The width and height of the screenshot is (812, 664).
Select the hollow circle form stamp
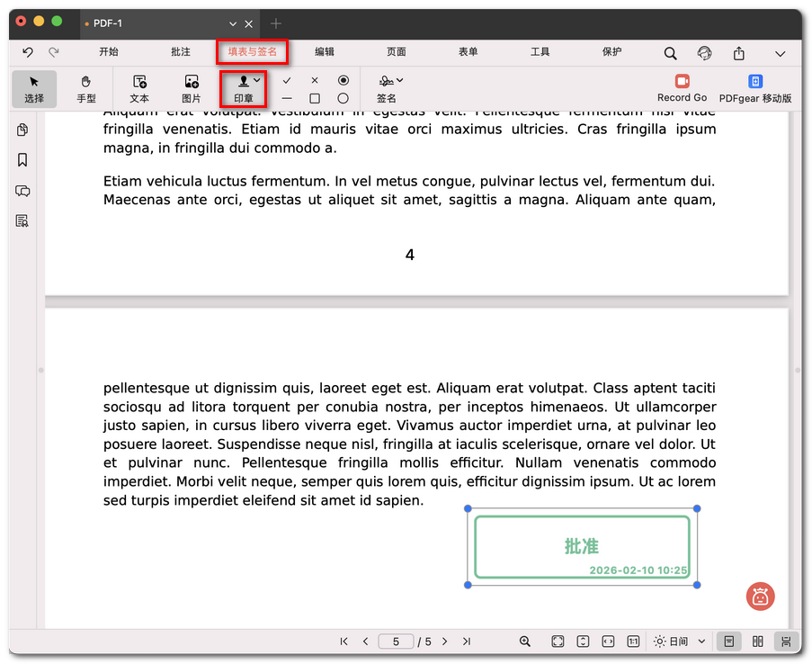tap(343, 99)
